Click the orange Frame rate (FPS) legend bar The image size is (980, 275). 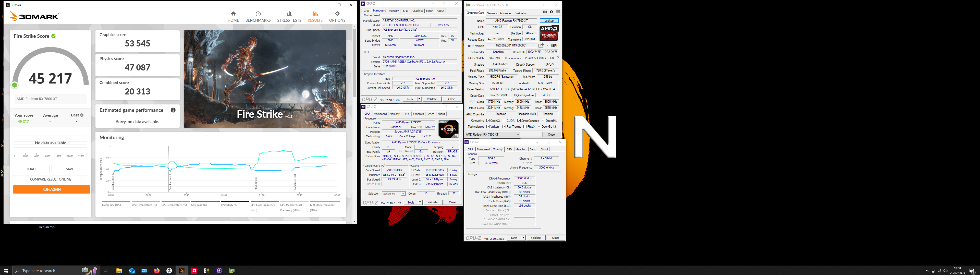[116, 201]
